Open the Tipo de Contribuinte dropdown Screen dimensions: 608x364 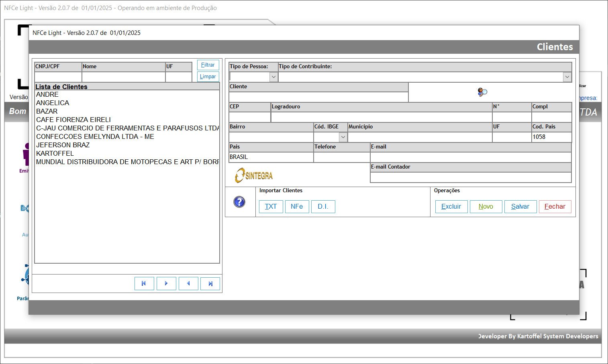567,77
